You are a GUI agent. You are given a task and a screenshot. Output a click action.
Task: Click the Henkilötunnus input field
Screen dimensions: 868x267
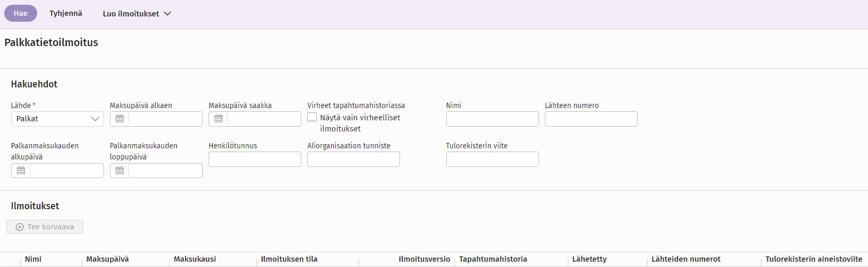pyautogui.click(x=255, y=159)
